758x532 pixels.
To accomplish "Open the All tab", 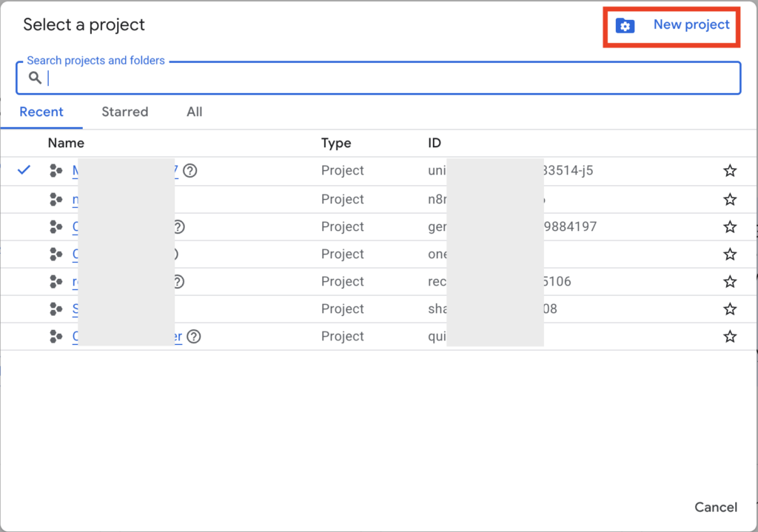I will [x=194, y=112].
